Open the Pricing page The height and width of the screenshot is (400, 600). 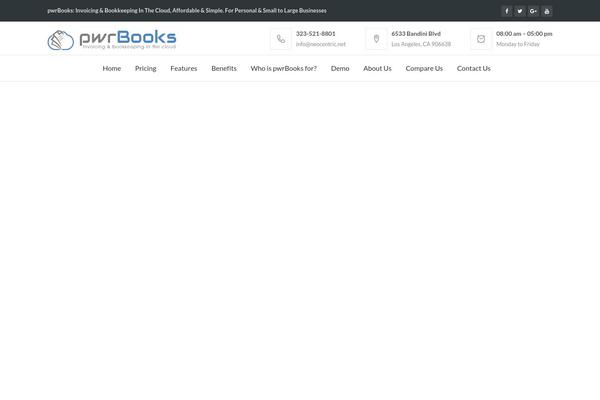(x=145, y=68)
